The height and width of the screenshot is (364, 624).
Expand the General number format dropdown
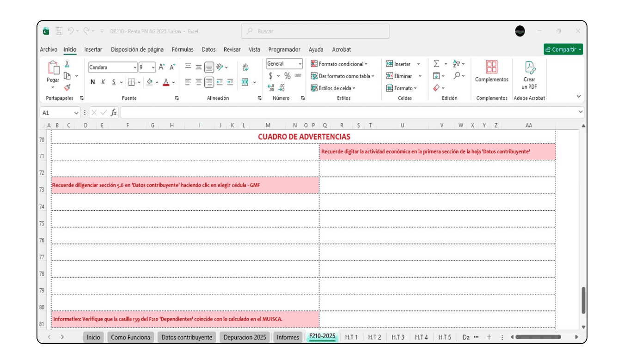click(x=300, y=63)
